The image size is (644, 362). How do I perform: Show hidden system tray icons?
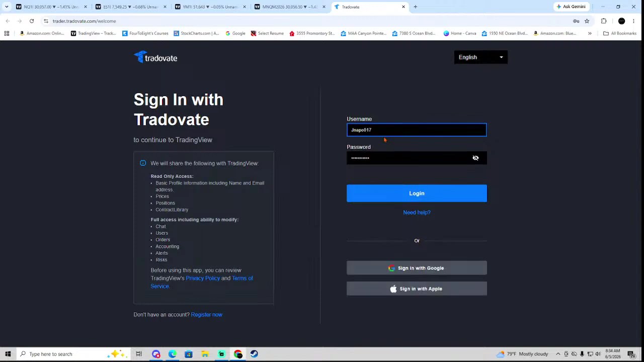click(558, 354)
